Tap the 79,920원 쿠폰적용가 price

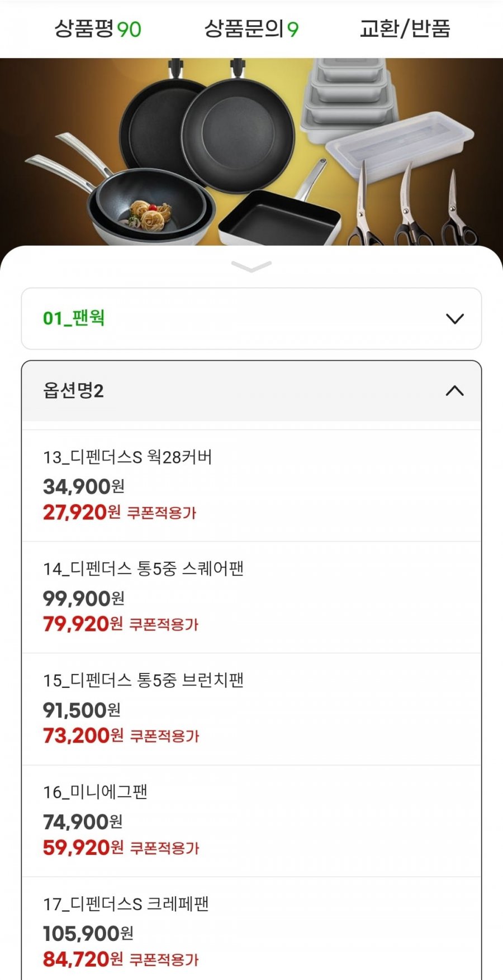121,624
